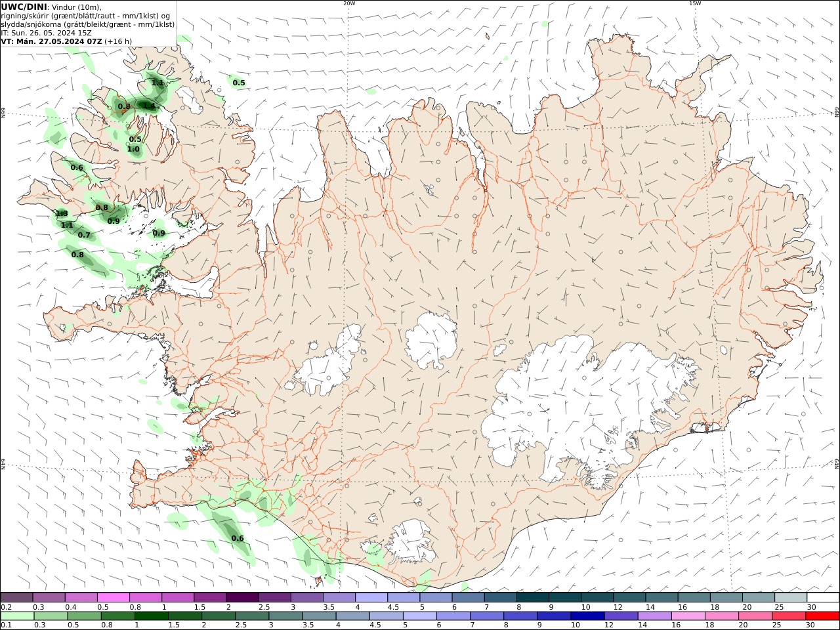Click the dark purple swatch labeled 2 in top row
The image size is (840, 630).
[242, 597]
